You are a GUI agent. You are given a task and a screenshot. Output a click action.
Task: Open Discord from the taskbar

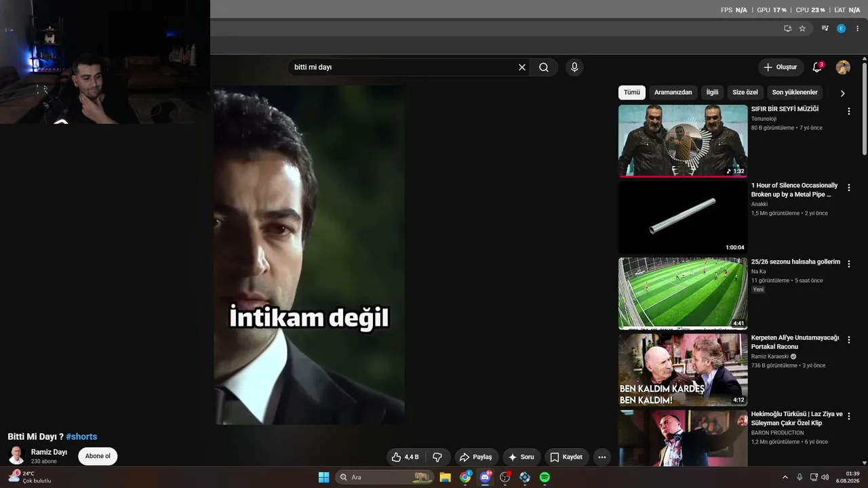point(485,477)
